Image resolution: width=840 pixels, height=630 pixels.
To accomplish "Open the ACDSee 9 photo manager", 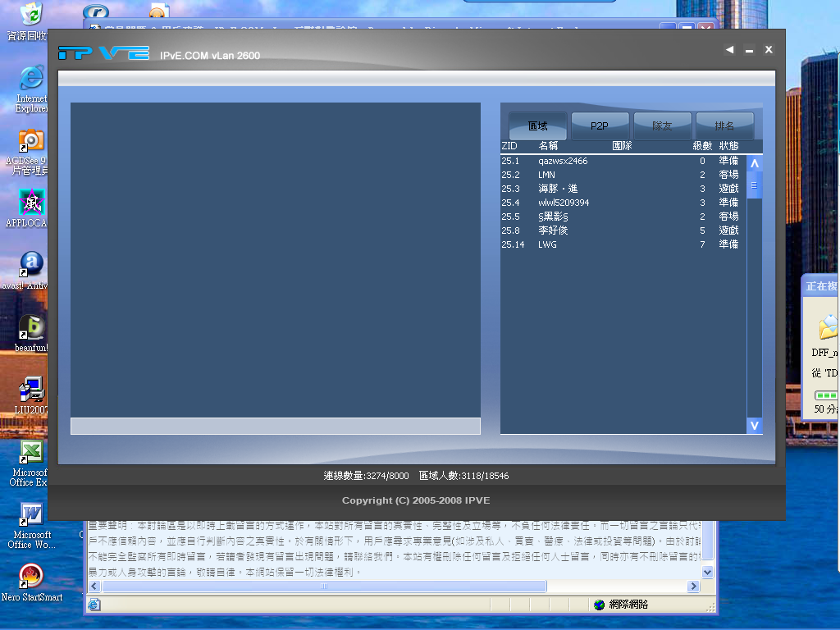I will point(30,139).
